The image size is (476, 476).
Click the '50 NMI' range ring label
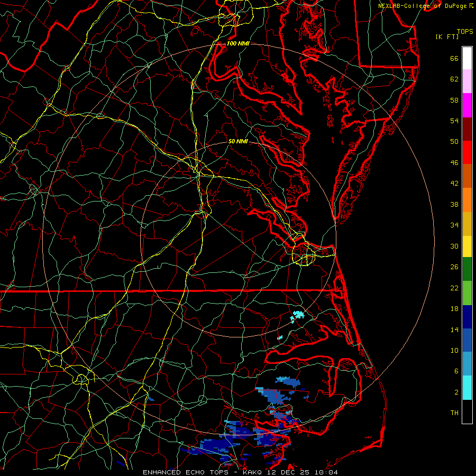point(238,141)
